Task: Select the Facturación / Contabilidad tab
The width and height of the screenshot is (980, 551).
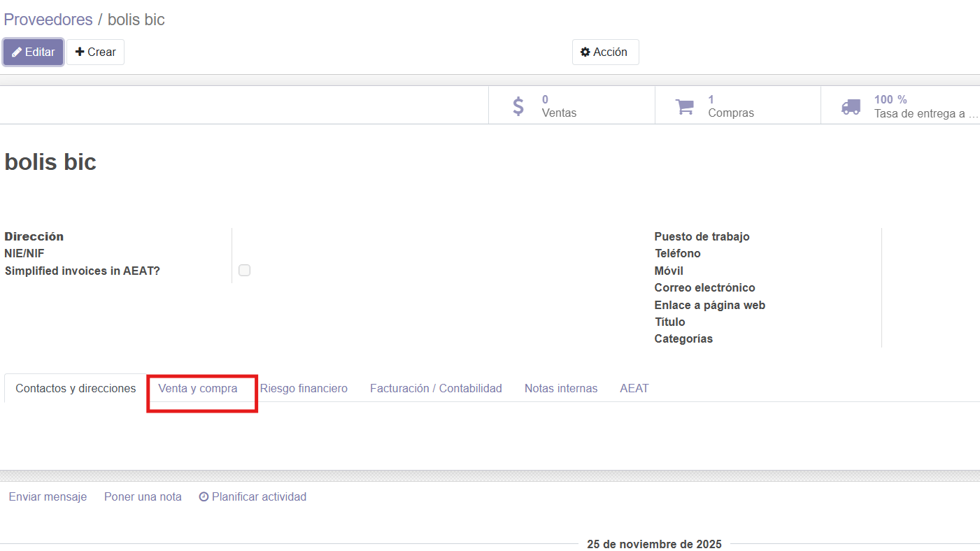Action: point(436,389)
